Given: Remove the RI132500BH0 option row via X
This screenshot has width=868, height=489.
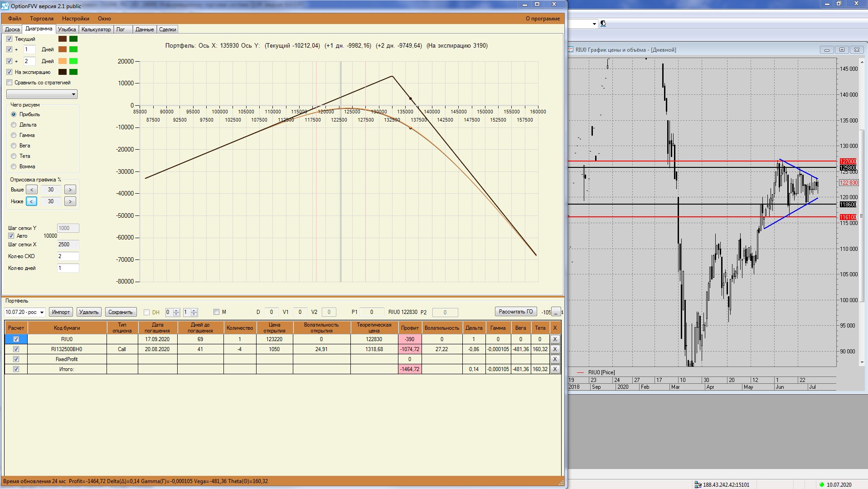Looking at the screenshot, I should click(x=554, y=349).
